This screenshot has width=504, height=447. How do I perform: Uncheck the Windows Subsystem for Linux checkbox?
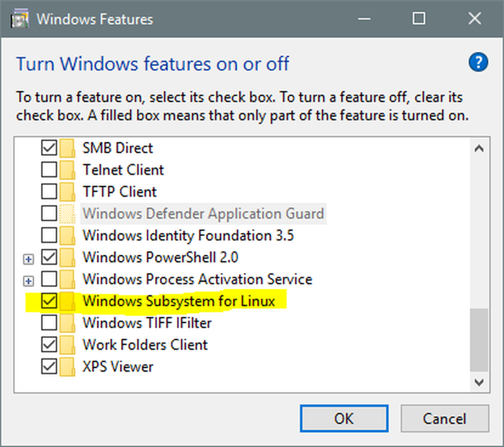pyautogui.click(x=49, y=301)
